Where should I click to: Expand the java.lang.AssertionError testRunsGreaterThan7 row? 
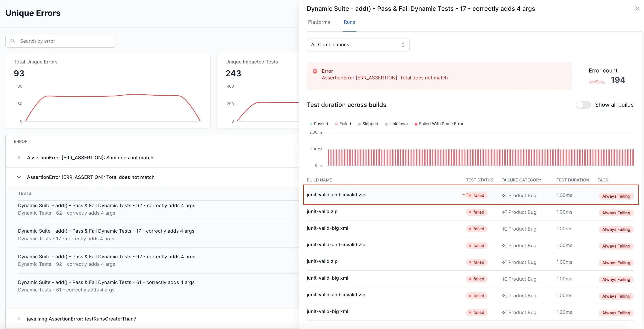point(19,319)
